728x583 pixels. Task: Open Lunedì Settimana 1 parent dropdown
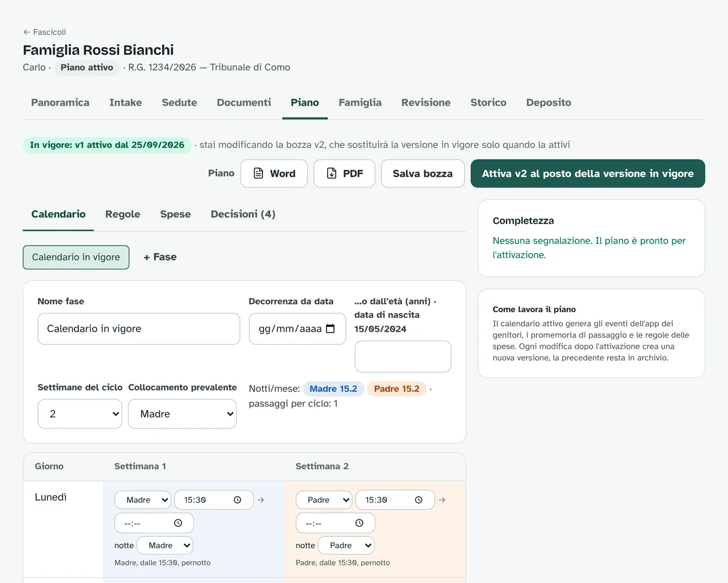(142, 500)
